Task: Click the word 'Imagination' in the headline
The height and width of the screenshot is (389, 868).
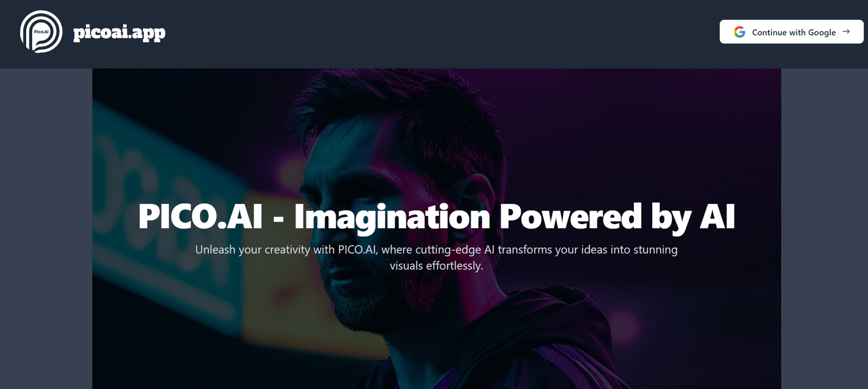Action: 392,218
